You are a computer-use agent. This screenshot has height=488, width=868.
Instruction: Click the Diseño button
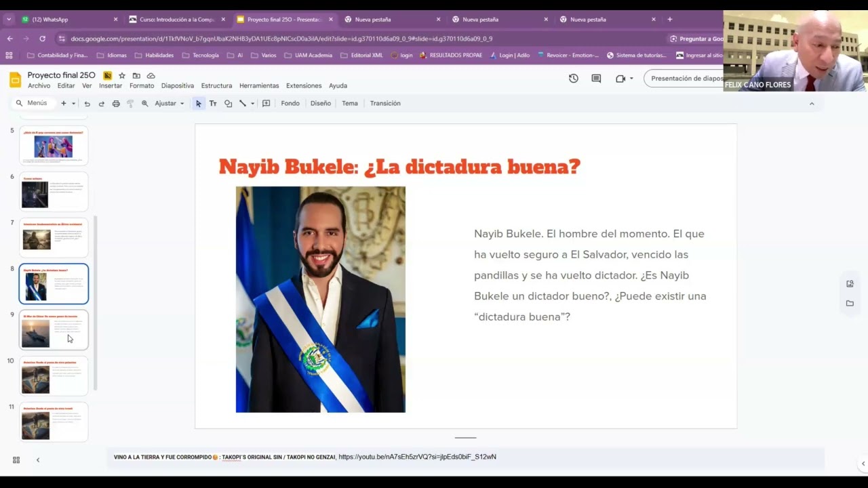(321, 104)
